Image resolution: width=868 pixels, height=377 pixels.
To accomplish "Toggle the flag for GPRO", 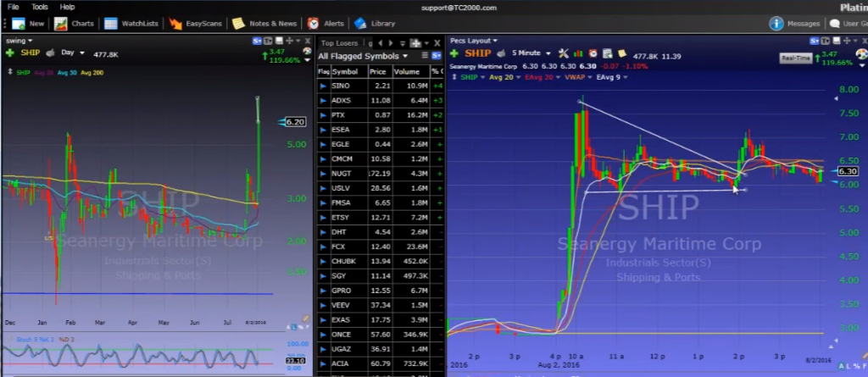I will 323,291.
